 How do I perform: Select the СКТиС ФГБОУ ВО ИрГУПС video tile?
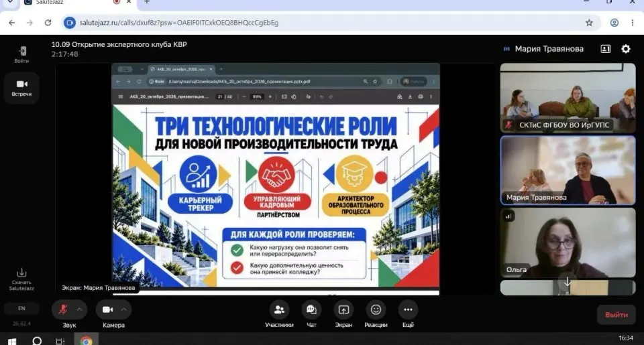click(568, 98)
